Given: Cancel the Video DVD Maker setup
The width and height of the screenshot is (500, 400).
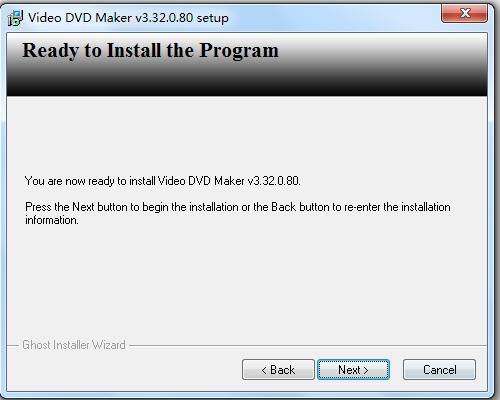Looking at the screenshot, I should tap(439, 369).
